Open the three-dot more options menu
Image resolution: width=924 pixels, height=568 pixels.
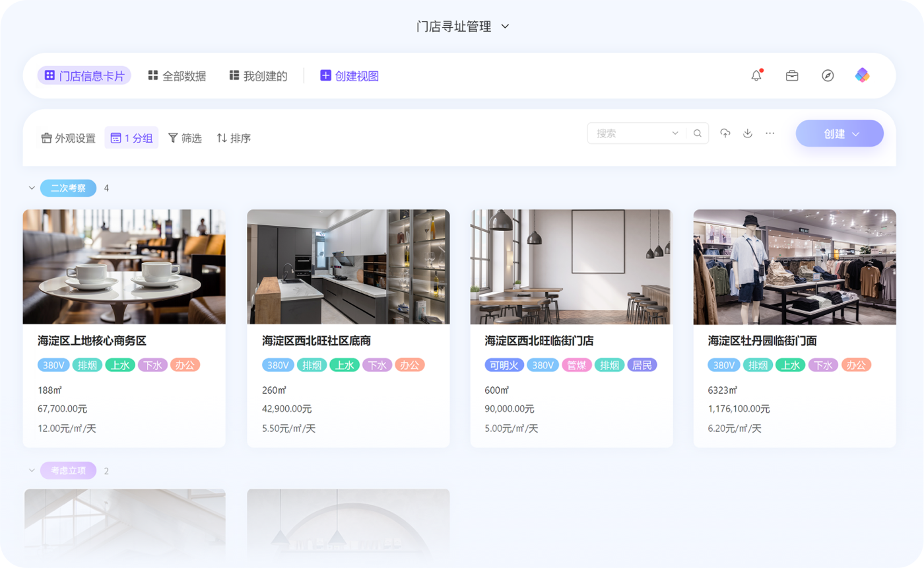click(x=770, y=133)
